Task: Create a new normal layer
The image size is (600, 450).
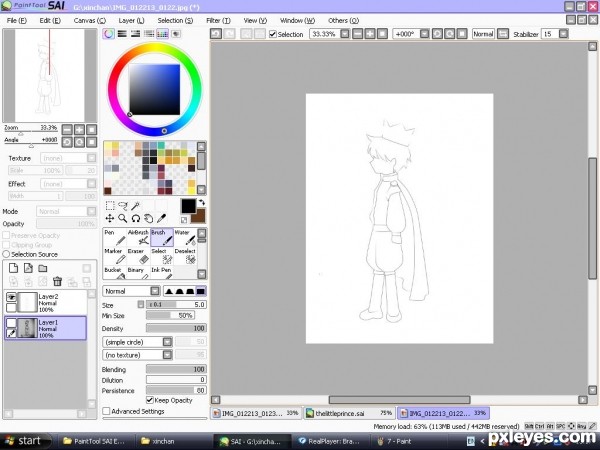Action: coord(13,268)
